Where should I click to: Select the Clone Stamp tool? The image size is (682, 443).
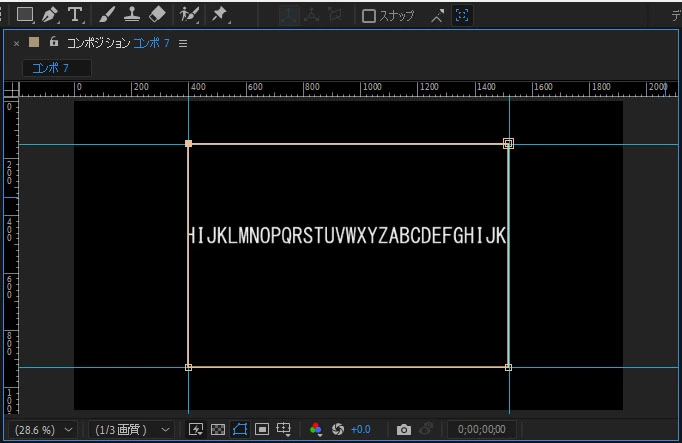pos(131,15)
